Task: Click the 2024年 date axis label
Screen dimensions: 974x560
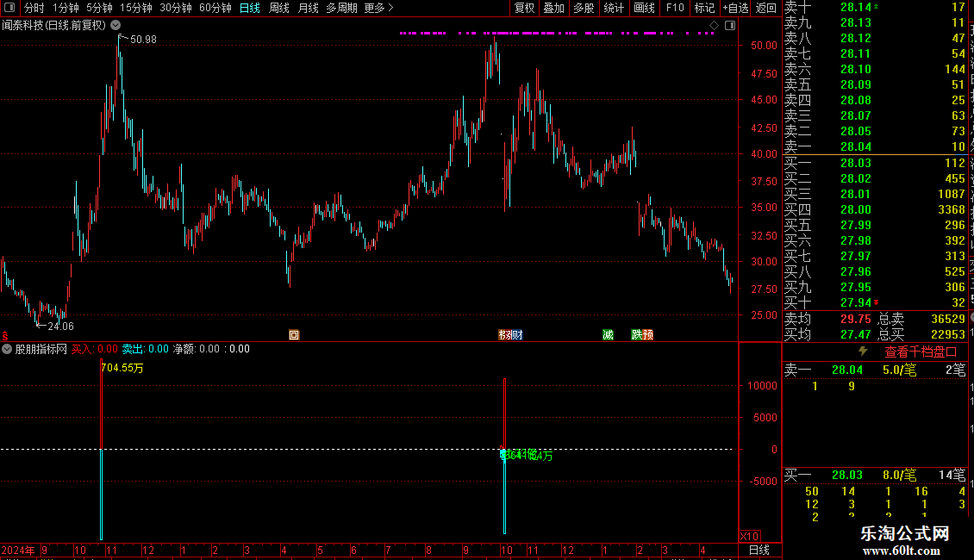Action: (x=18, y=550)
